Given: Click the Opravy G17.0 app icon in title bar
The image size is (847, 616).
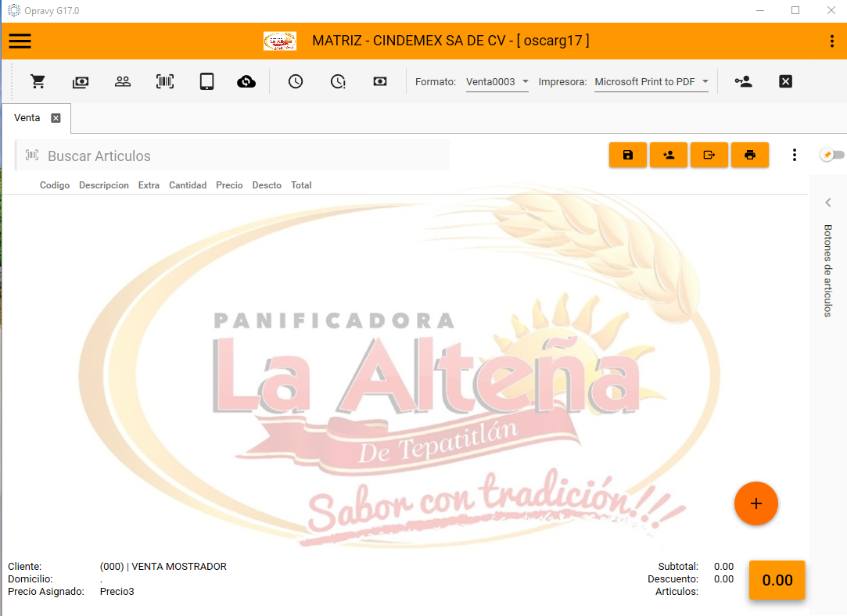Looking at the screenshot, I should 13,10.
